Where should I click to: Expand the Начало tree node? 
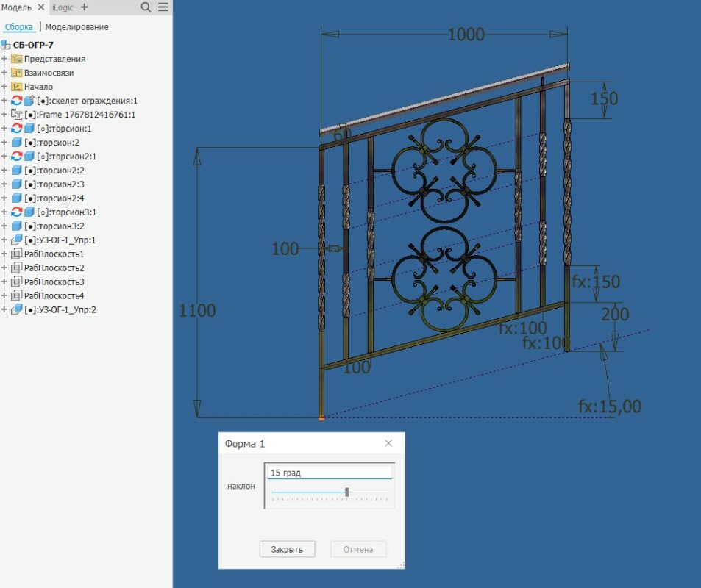(x=4, y=87)
